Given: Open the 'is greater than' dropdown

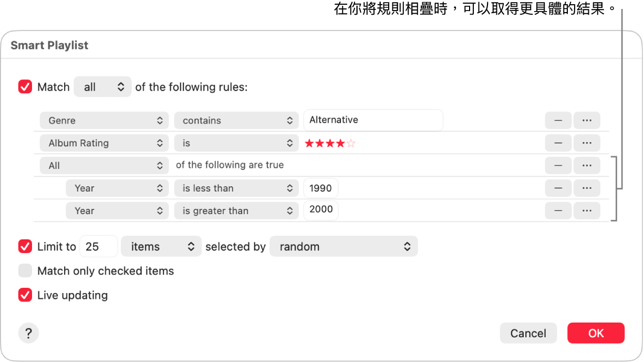Looking at the screenshot, I should pos(236,211).
